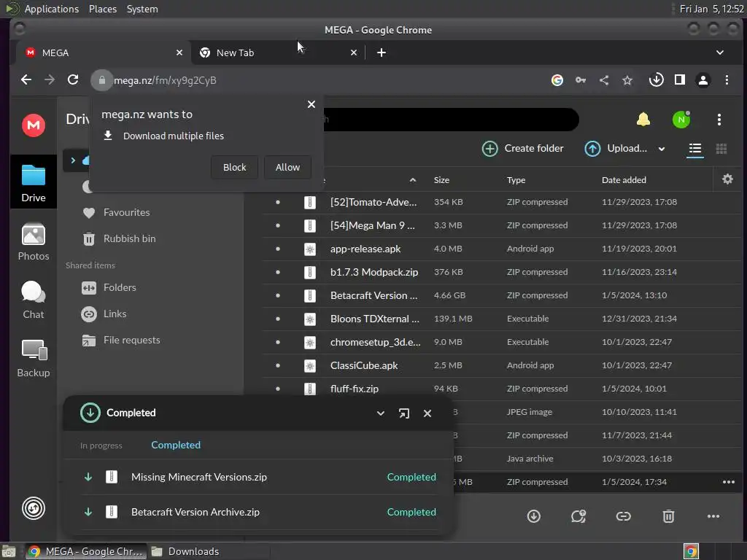The height and width of the screenshot is (560, 747).
Task: Open Rubbish bin
Action: click(119, 238)
